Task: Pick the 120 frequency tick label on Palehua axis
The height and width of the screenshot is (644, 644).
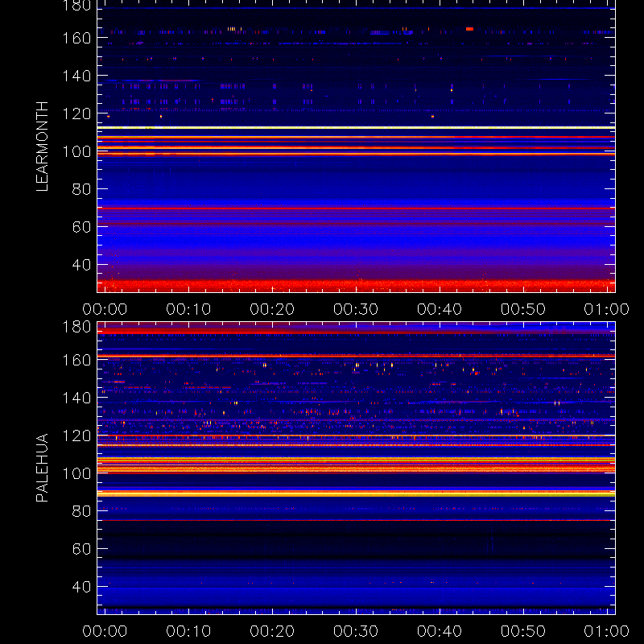Action: [76, 436]
